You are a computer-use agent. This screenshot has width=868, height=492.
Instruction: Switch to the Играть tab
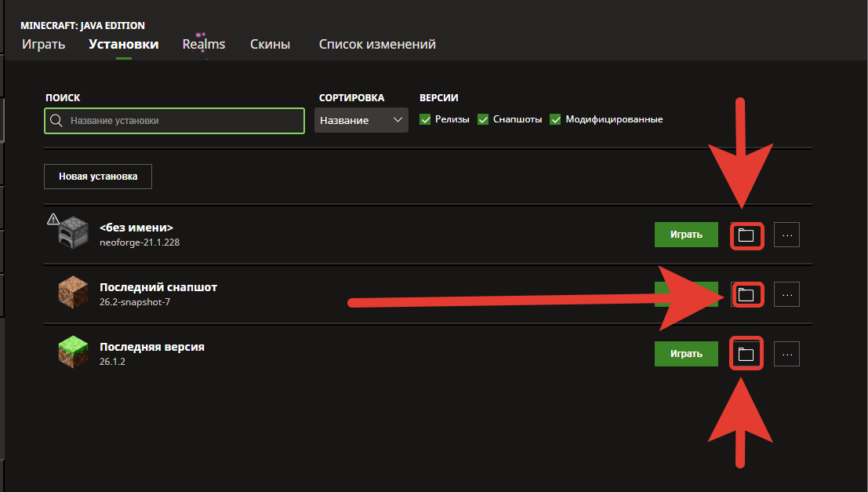click(44, 44)
